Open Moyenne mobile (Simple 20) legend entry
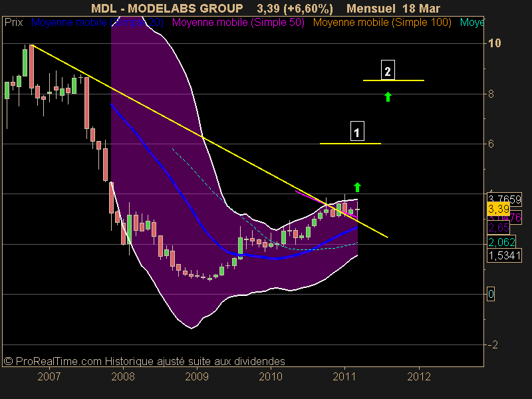 (97, 23)
